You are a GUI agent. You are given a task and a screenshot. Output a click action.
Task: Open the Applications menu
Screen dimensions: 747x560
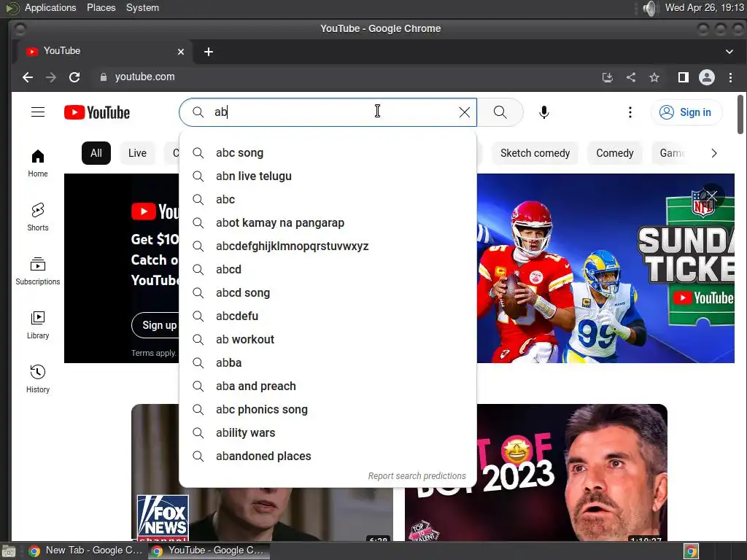coord(50,7)
